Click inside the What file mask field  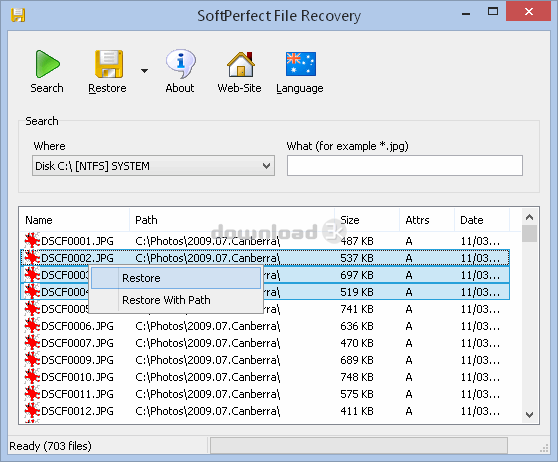[405, 166]
